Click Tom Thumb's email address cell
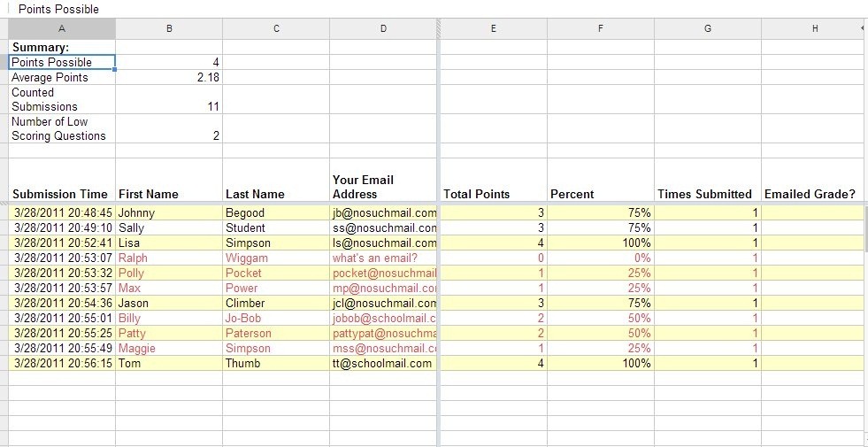The height and width of the screenshot is (447, 868). coord(383,364)
